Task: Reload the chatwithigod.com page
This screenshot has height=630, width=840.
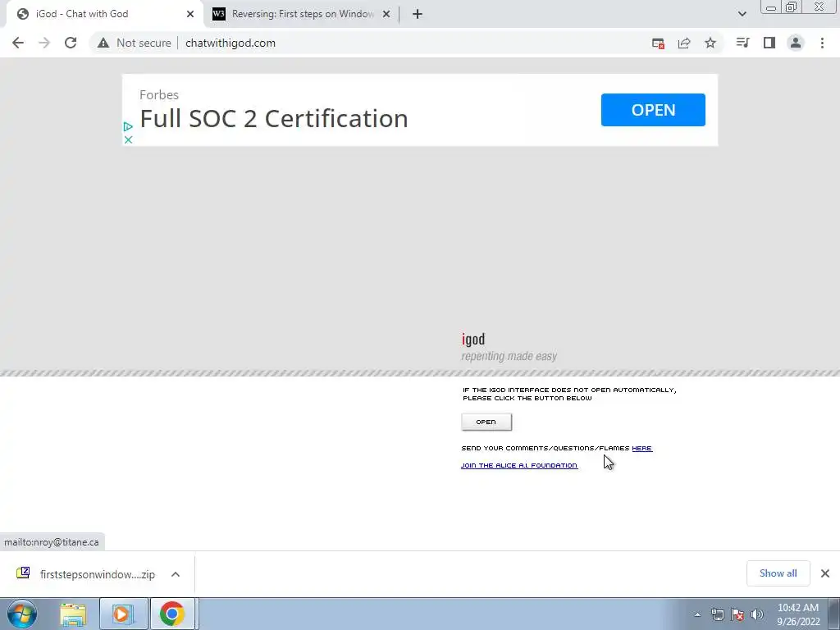Action: point(71,43)
